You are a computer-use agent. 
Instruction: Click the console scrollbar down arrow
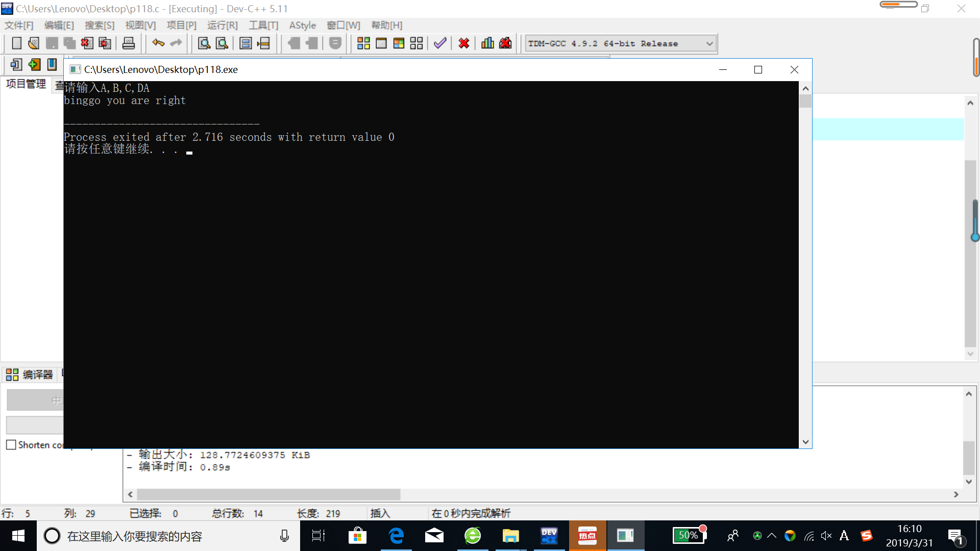coord(805,442)
